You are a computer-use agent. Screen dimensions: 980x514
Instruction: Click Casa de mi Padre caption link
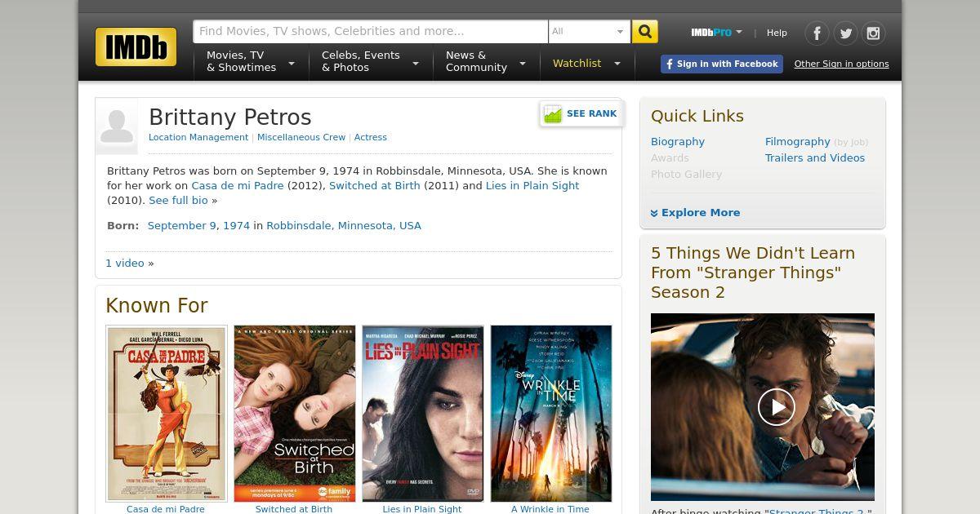pyautogui.click(x=166, y=508)
